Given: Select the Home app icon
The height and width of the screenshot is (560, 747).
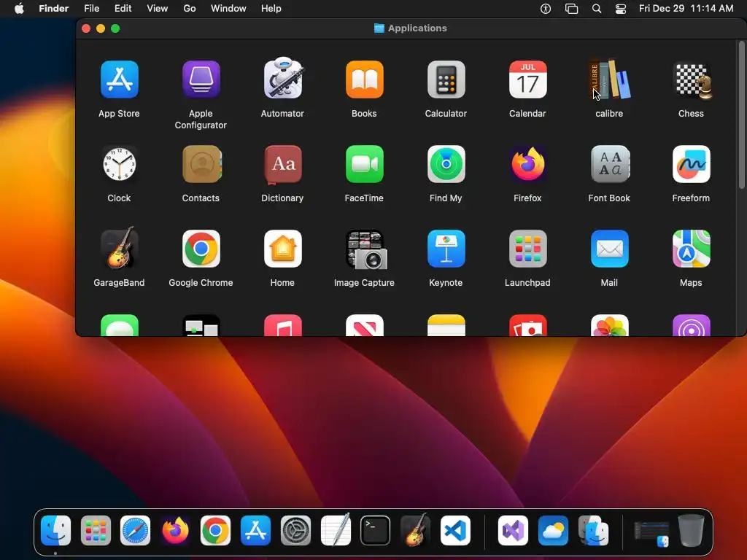Looking at the screenshot, I should 283,249.
